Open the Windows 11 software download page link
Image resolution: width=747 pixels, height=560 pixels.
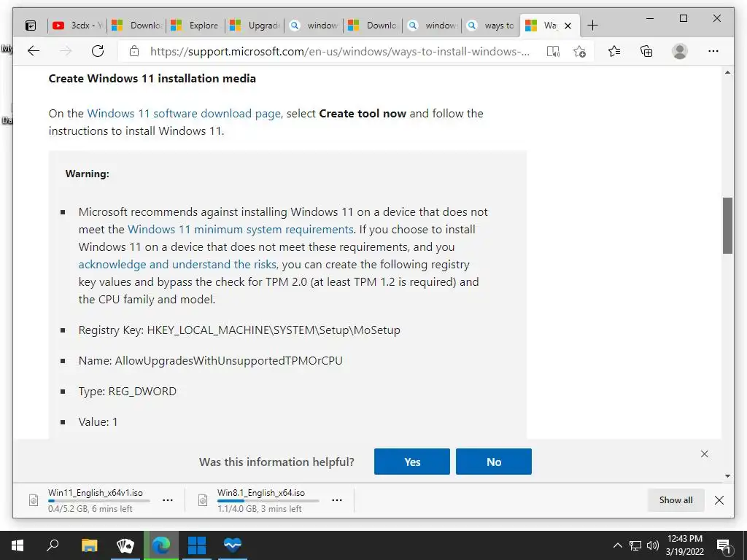[x=184, y=113]
